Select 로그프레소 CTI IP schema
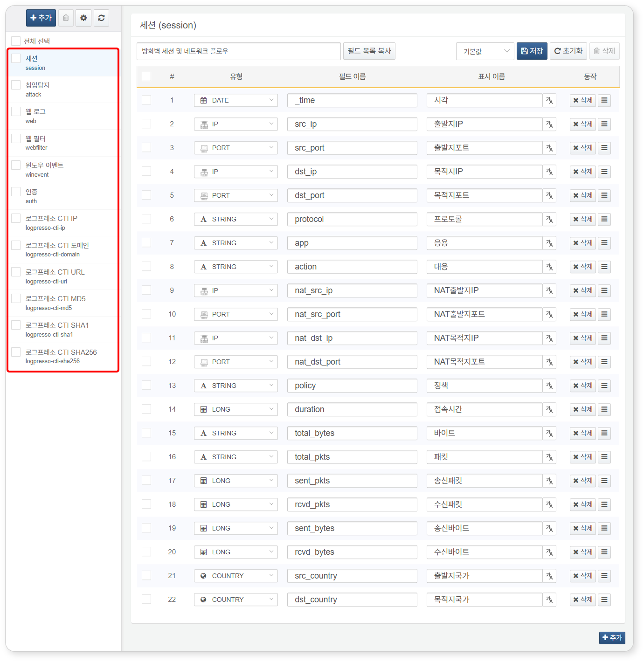The image size is (644, 662). click(63, 223)
